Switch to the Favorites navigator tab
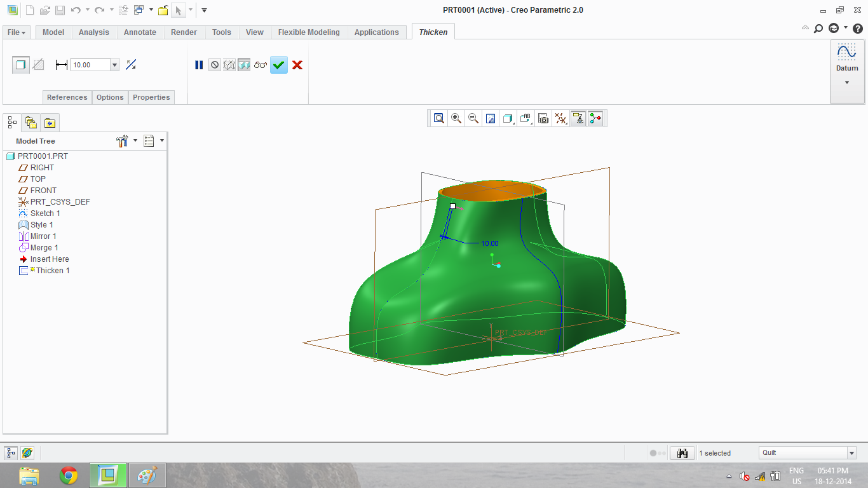This screenshot has height=488, width=868. (50, 123)
